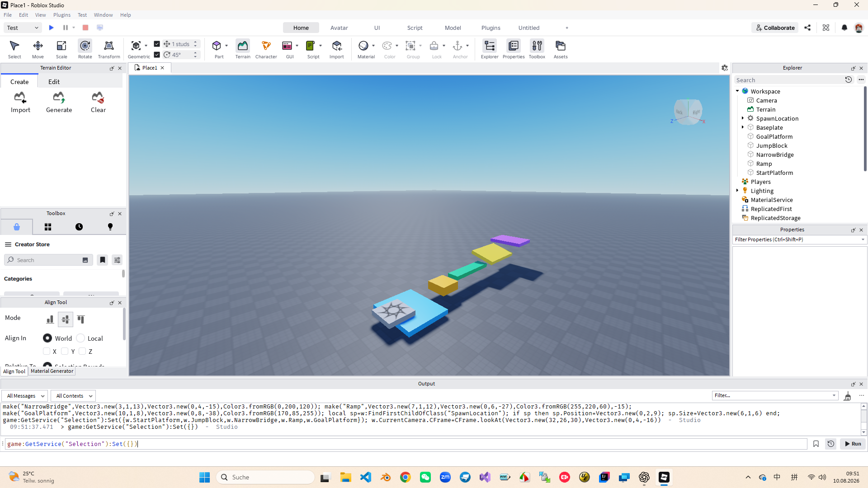Select the Rotate tool
The height and width of the screenshot is (488, 868).
[85, 49]
